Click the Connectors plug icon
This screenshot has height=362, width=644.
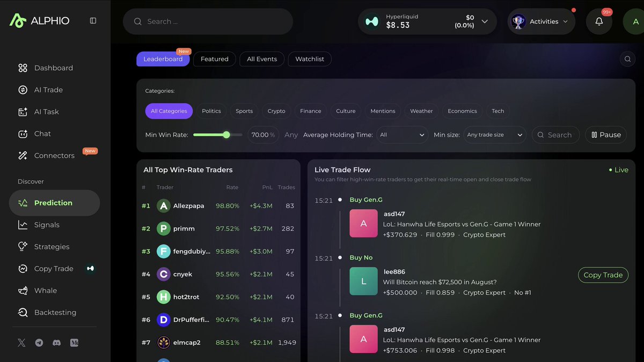(23, 156)
